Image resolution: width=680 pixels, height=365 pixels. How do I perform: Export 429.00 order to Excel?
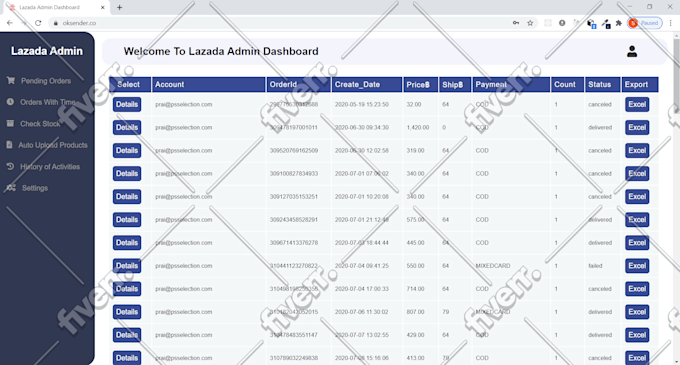point(637,335)
